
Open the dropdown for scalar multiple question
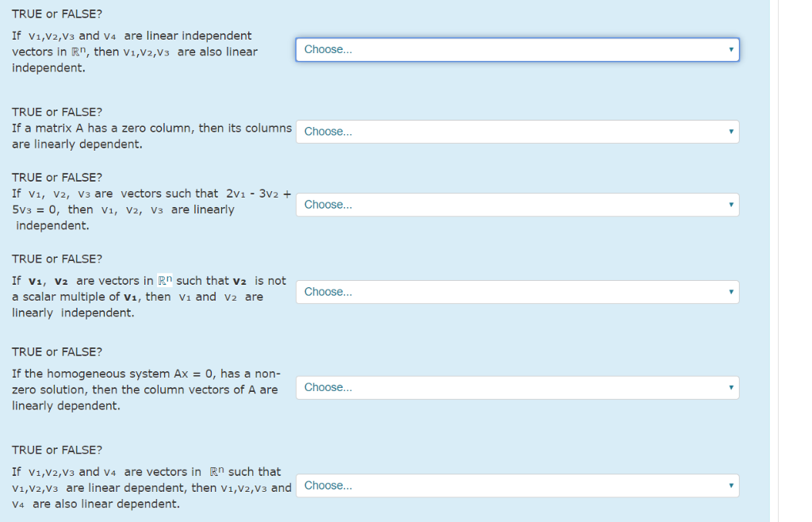tap(517, 292)
